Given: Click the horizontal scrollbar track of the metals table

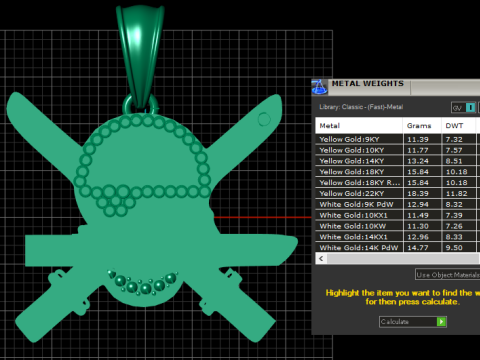Looking at the screenshot, I should tap(403, 258).
